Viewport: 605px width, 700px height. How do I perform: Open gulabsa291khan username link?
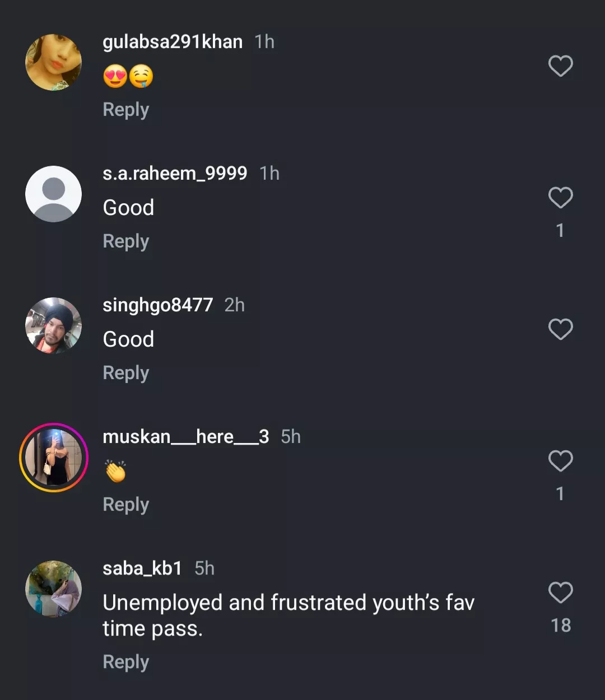click(x=173, y=42)
